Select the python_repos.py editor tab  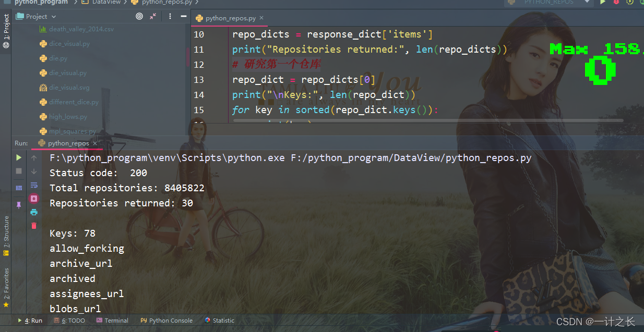coord(230,18)
